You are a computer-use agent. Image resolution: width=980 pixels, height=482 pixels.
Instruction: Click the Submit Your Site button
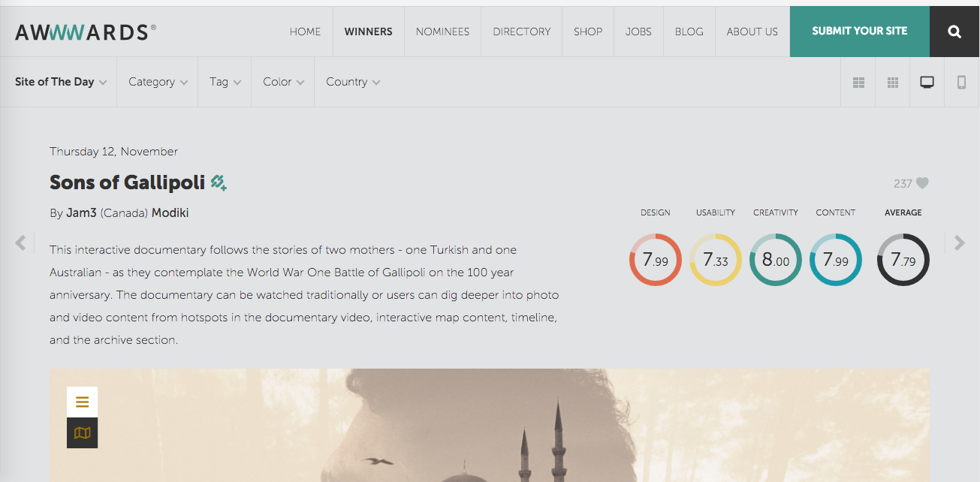coord(860,32)
